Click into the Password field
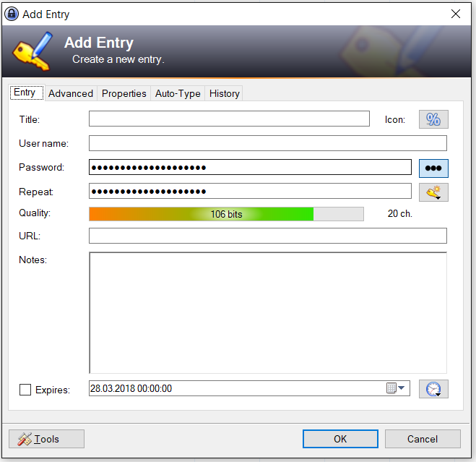This screenshot has height=462, width=476. [x=250, y=167]
